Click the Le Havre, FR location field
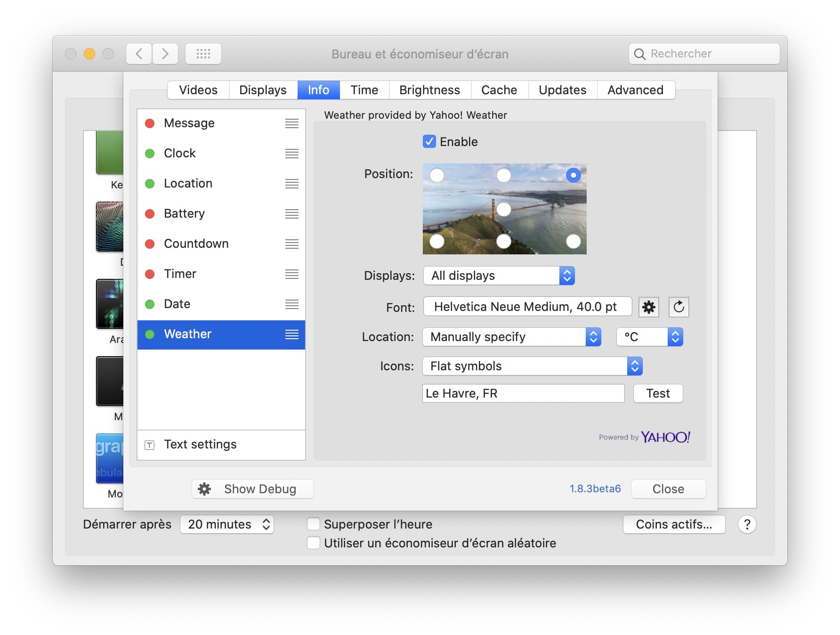This screenshot has height=635, width=840. pyautogui.click(x=523, y=393)
